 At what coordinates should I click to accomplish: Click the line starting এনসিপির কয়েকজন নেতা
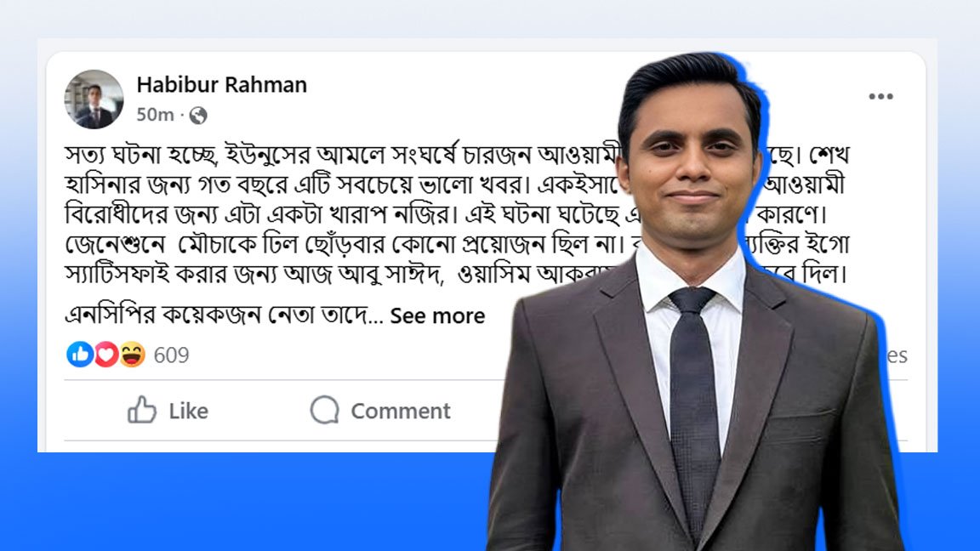click(x=224, y=315)
